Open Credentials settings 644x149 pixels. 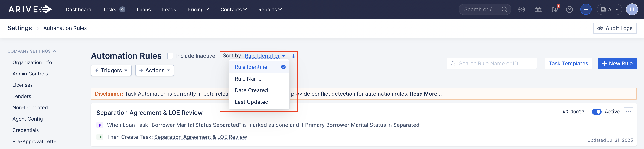tap(25, 130)
